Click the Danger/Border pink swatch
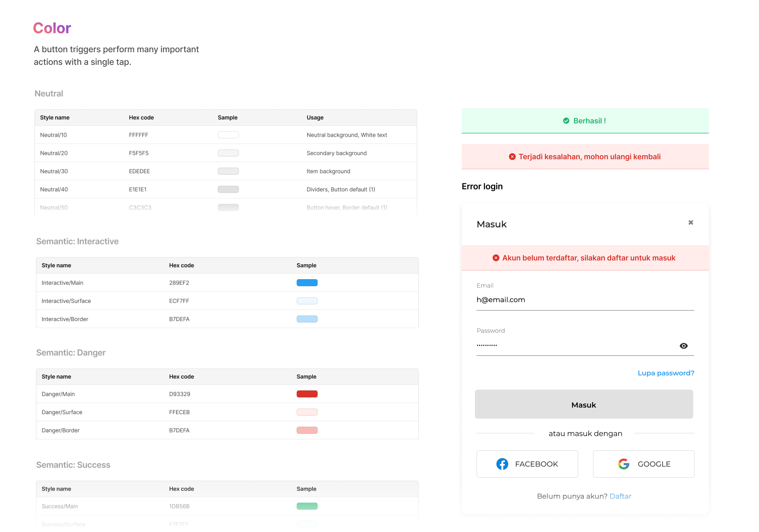The width and height of the screenshot is (759, 532). [307, 430]
